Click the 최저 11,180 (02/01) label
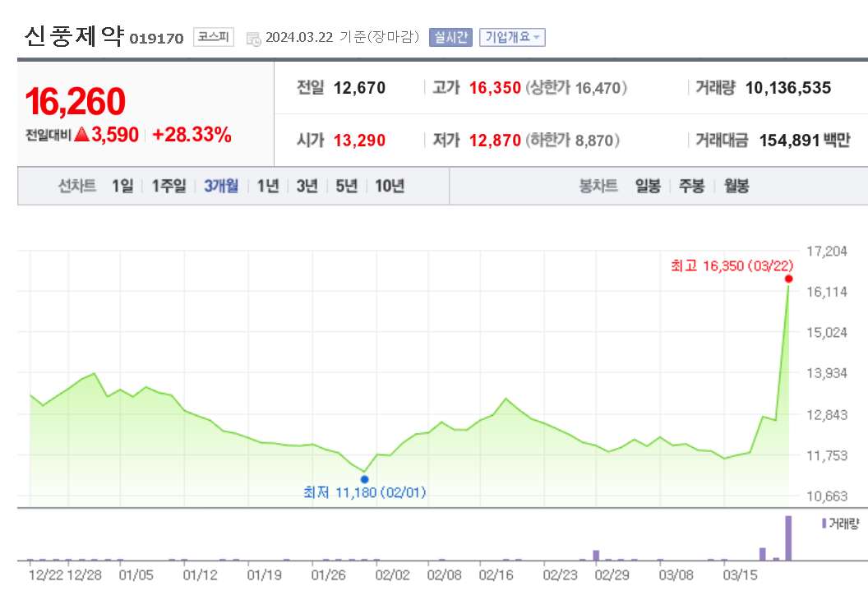 pos(365,492)
